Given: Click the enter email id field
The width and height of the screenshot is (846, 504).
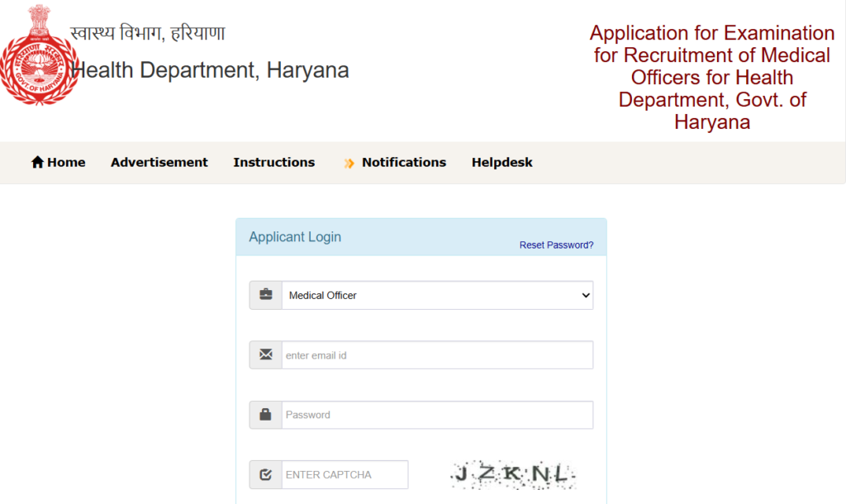Looking at the screenshot, I should (x=437, y=354).
